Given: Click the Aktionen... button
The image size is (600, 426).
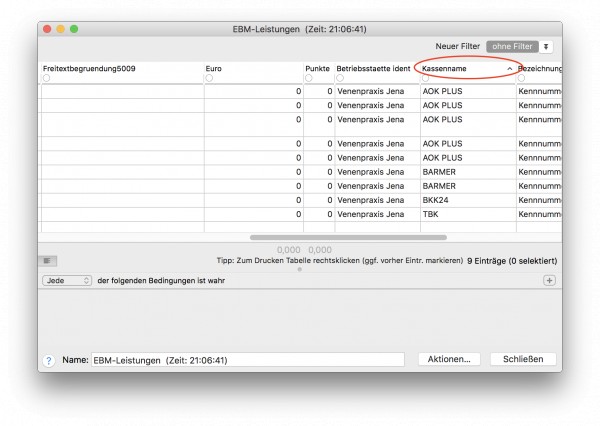Looking at the screenshot, I should click(449, 359).
